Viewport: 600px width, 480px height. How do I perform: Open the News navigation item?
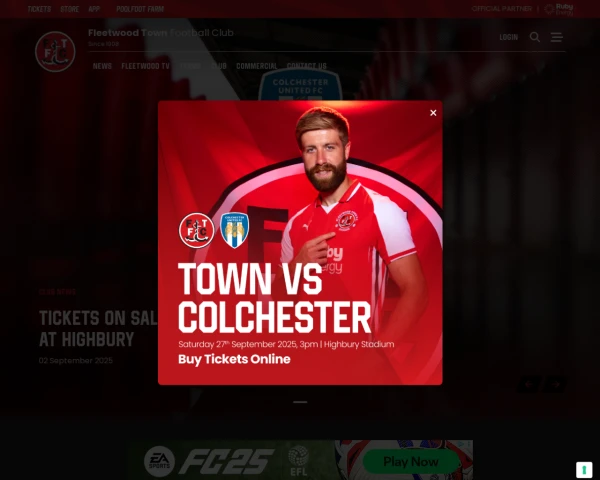[x=102, y=66]
